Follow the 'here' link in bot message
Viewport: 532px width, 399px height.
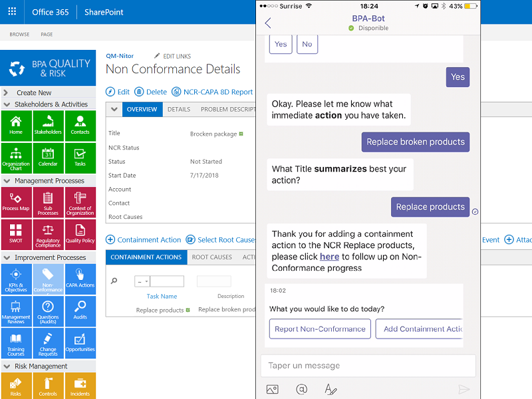[x=329, y=257]
